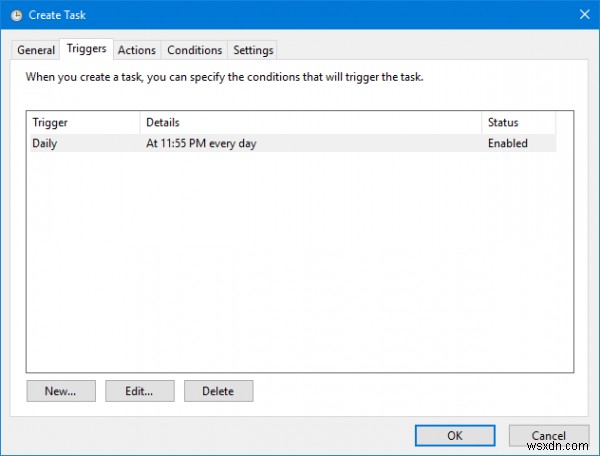Delete the selected trigger

(x=219, y=390)
